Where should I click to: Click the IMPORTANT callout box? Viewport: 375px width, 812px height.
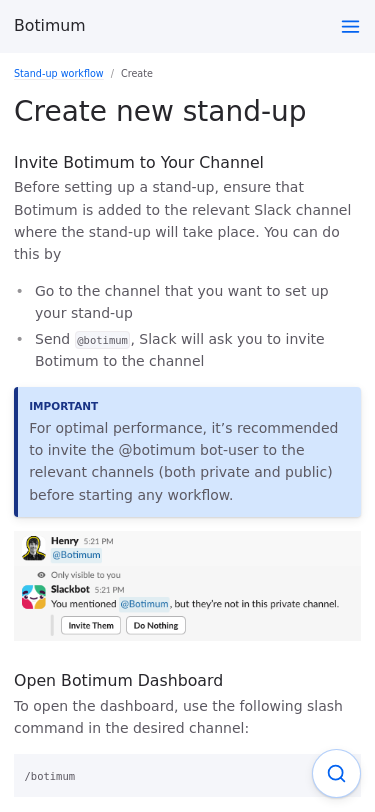[188, 452]
